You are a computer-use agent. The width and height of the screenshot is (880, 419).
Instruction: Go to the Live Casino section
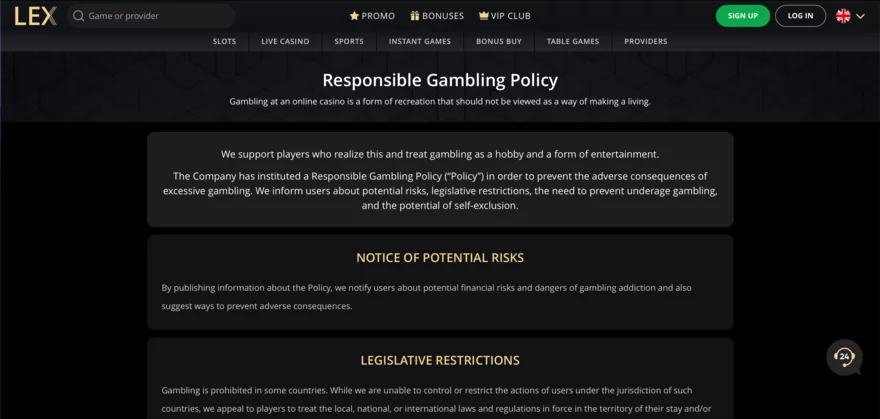coord(285,41)
